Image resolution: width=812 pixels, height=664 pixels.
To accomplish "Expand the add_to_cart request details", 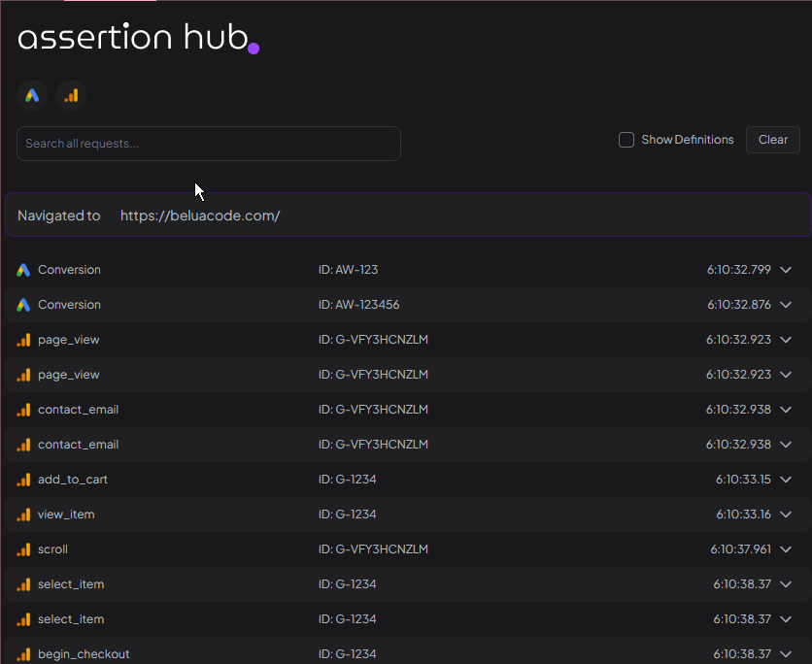I will click(x=786, y=480).
